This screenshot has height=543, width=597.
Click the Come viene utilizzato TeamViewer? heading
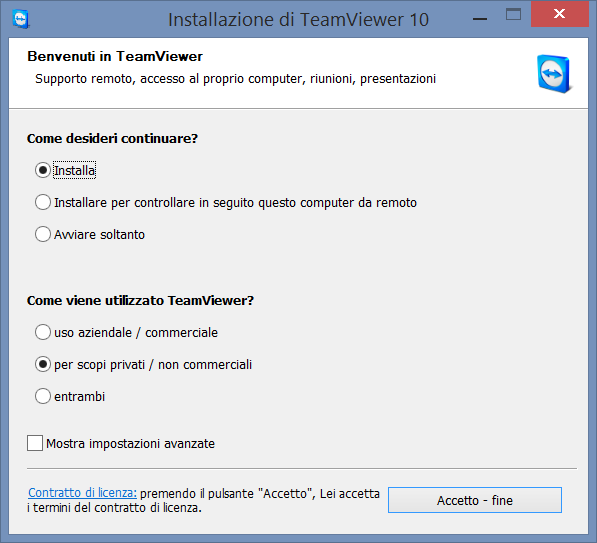click(140, 300)
